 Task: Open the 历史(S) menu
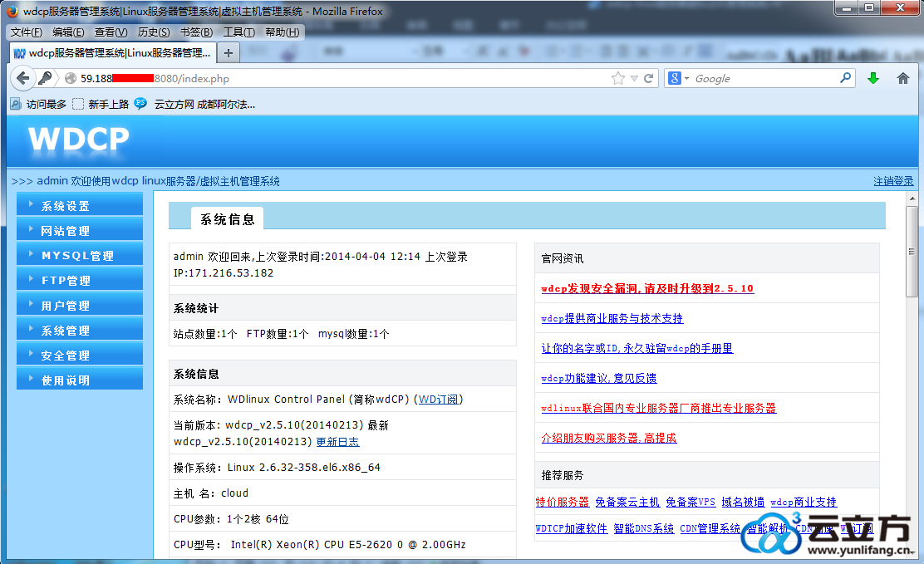coord(154,32)
